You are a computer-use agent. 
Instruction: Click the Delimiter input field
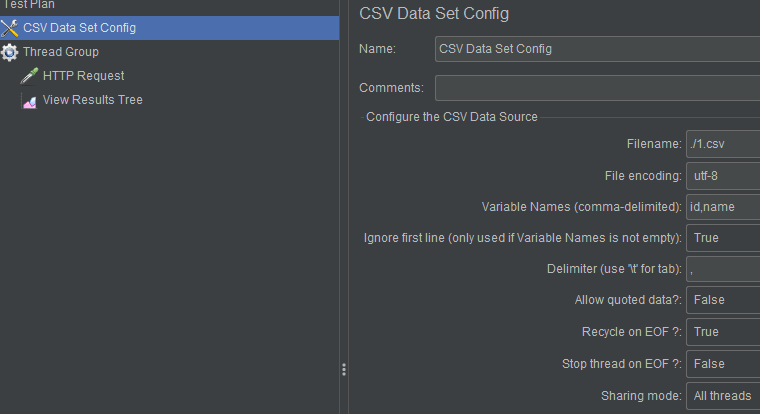click(723, 269)
